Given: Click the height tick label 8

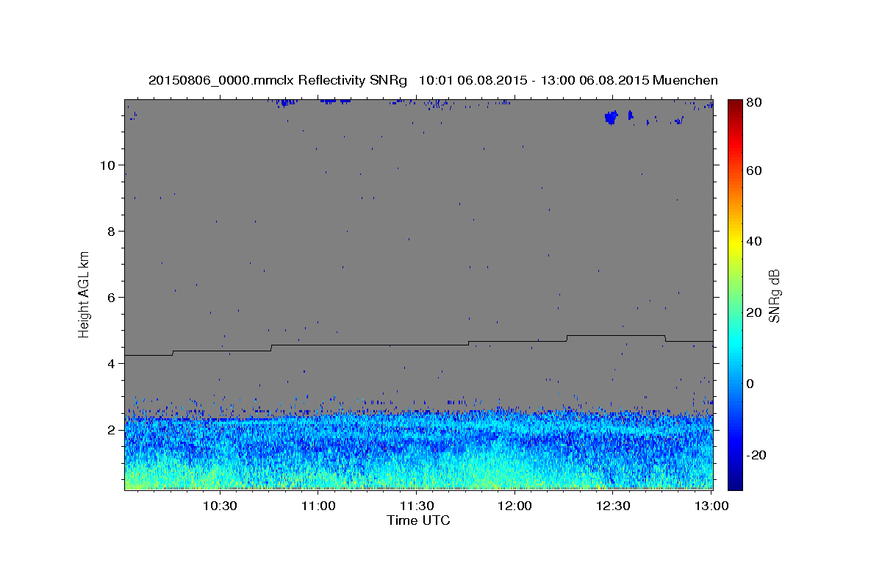Looking at the screenshot, I should (x=113, y=231).
